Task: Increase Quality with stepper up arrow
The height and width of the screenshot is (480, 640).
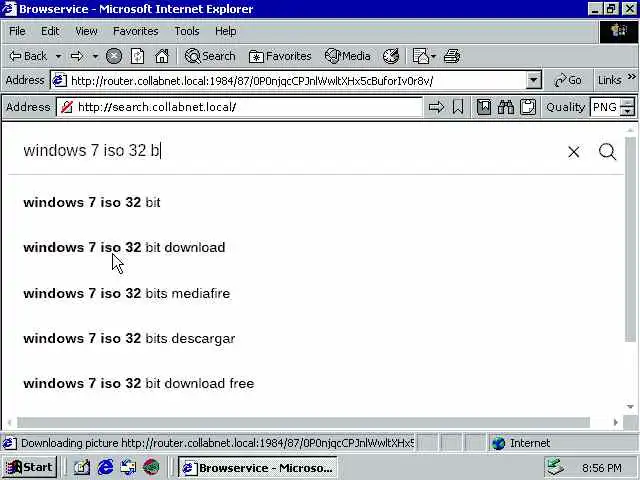Action: 627,102
